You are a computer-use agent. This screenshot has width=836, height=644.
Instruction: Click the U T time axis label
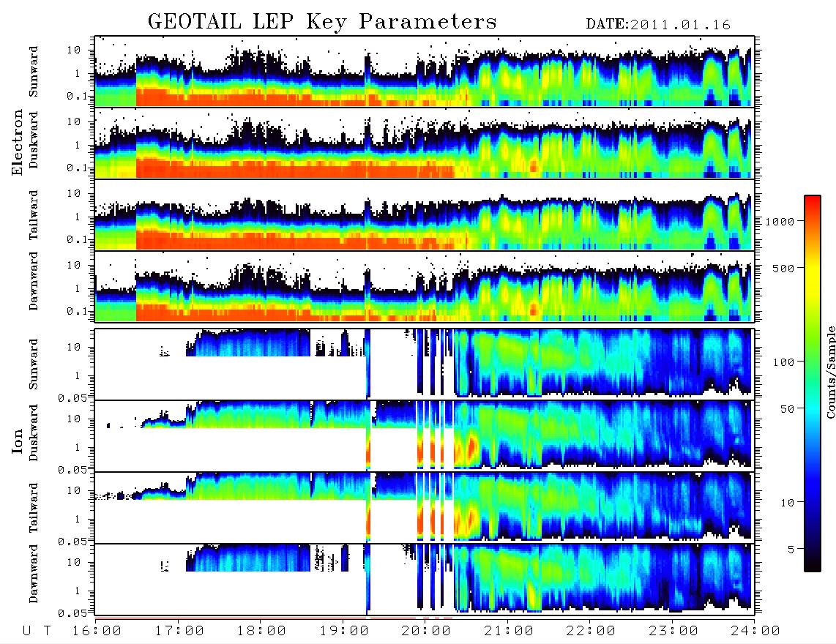(37, 631)
